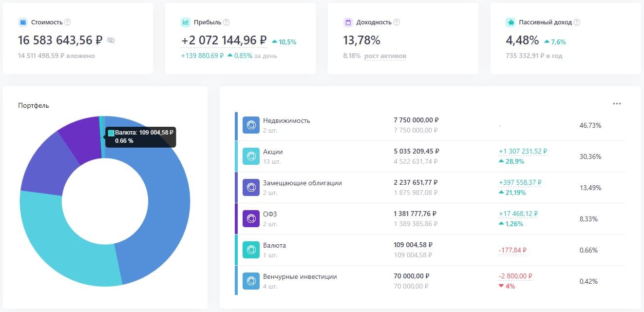Open the Замещающие облигации asset row
This screenshot has height=312, width=644.
pyautogui.click(x=430, y=188)
